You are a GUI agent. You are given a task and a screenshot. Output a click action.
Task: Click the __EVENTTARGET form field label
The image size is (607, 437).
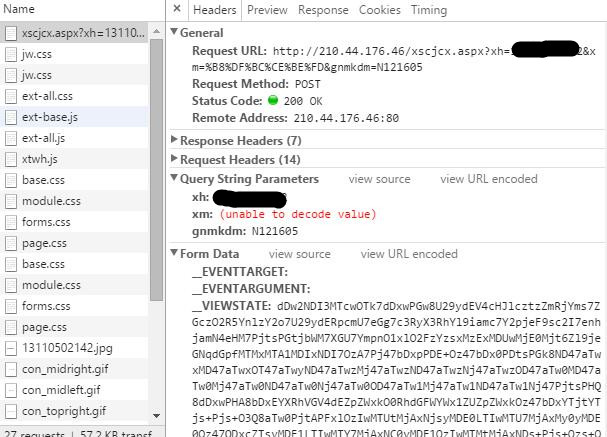pos(240,272)
